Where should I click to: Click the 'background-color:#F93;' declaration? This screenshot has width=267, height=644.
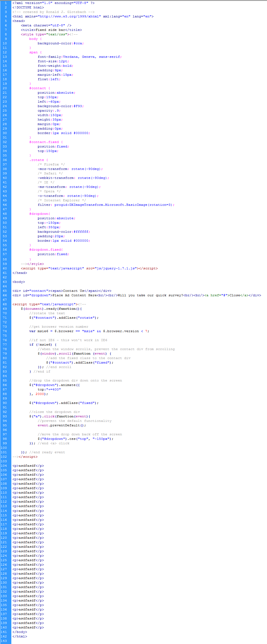pyautogui.click(x=61, y=106)
